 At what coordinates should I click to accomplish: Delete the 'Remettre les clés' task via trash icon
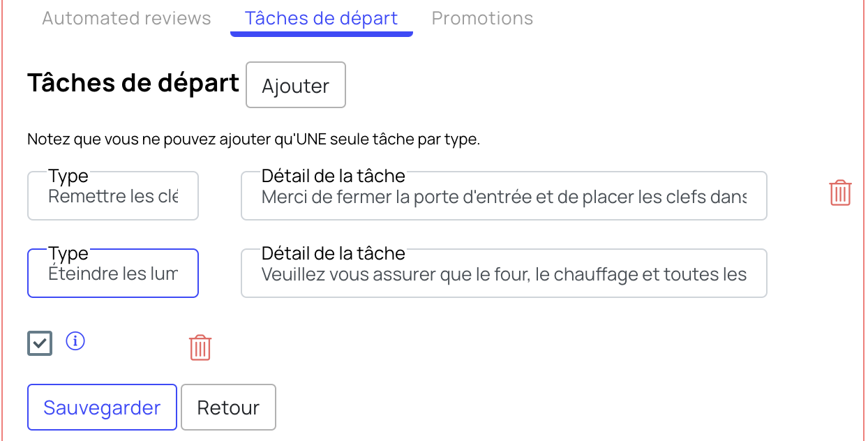pyautogui.click(x=840, y=193)
